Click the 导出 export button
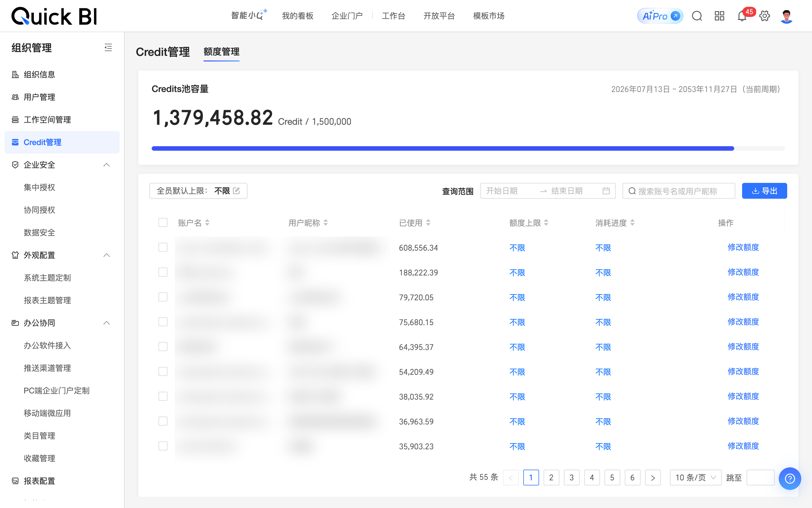This screenshot has height=508, width=812. pos(764,191)
